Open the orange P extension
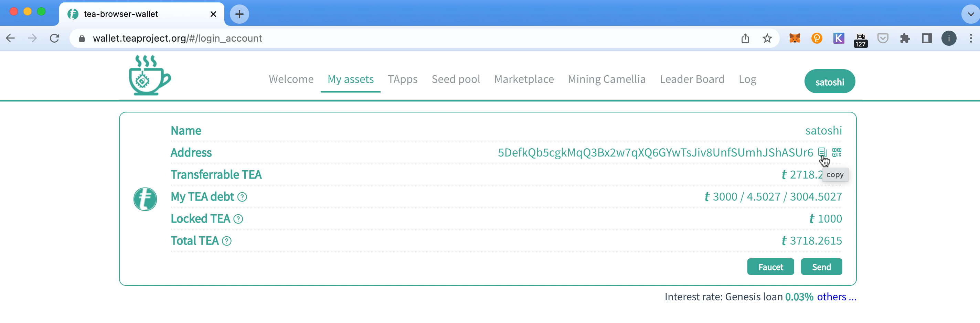 [x=817, y=39]
